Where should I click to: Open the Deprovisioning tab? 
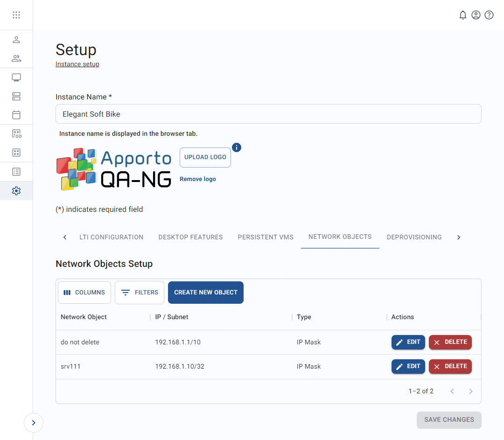point(414,237)
